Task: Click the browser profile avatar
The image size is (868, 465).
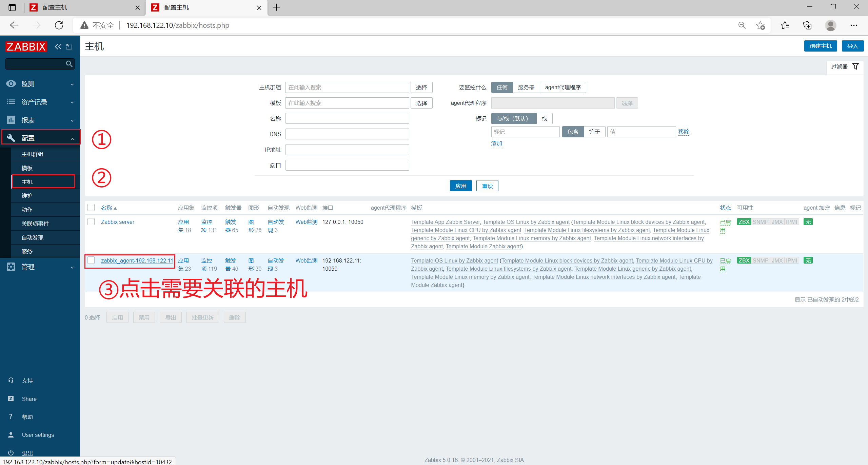Action: [x=830, y=25]
